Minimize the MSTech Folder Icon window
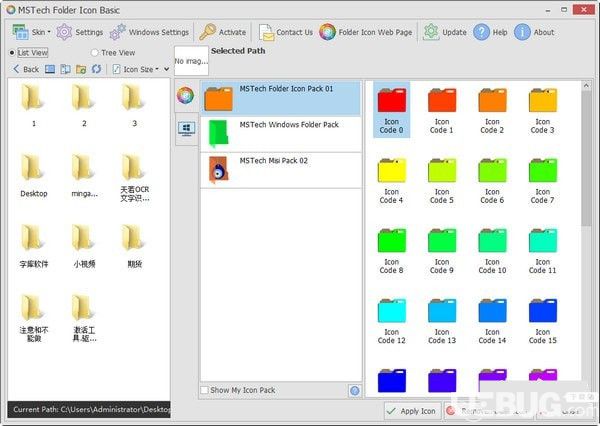This screenshot has height=426, width=600. pyautogui.click(x=548, y=10)
